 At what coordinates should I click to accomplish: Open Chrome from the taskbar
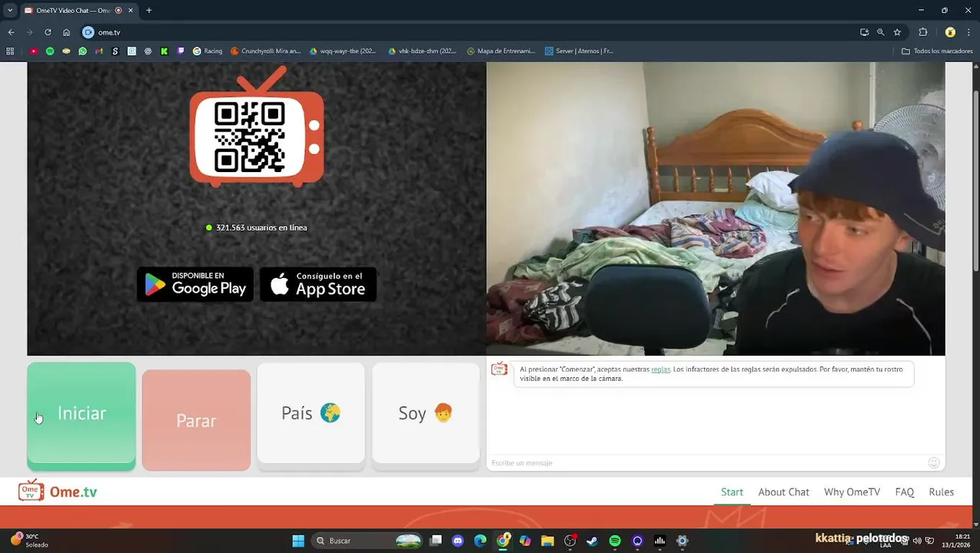503,541
